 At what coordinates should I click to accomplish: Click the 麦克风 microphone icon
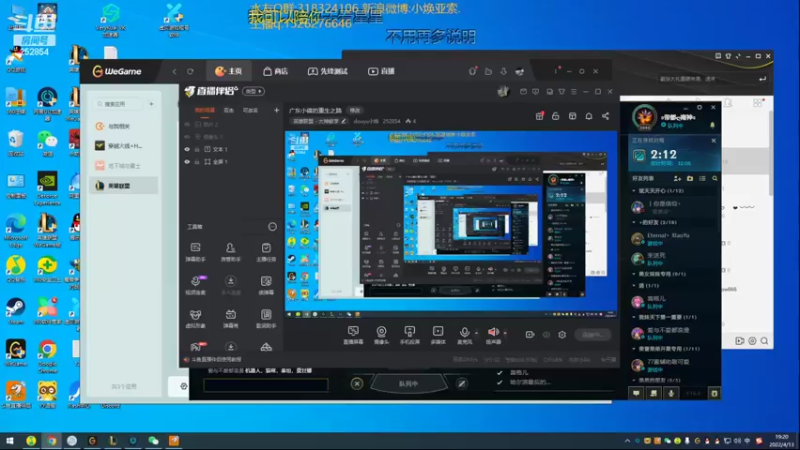click(x=464, y=333)
